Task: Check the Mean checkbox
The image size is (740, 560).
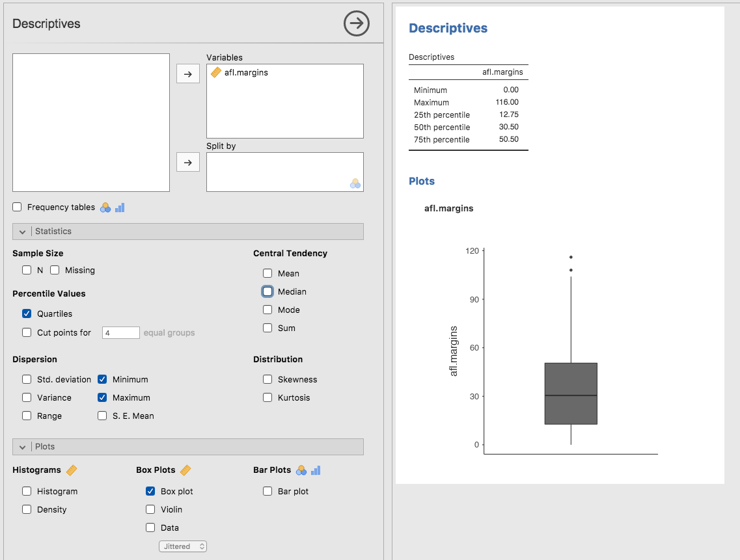Action: click(267, 273)
